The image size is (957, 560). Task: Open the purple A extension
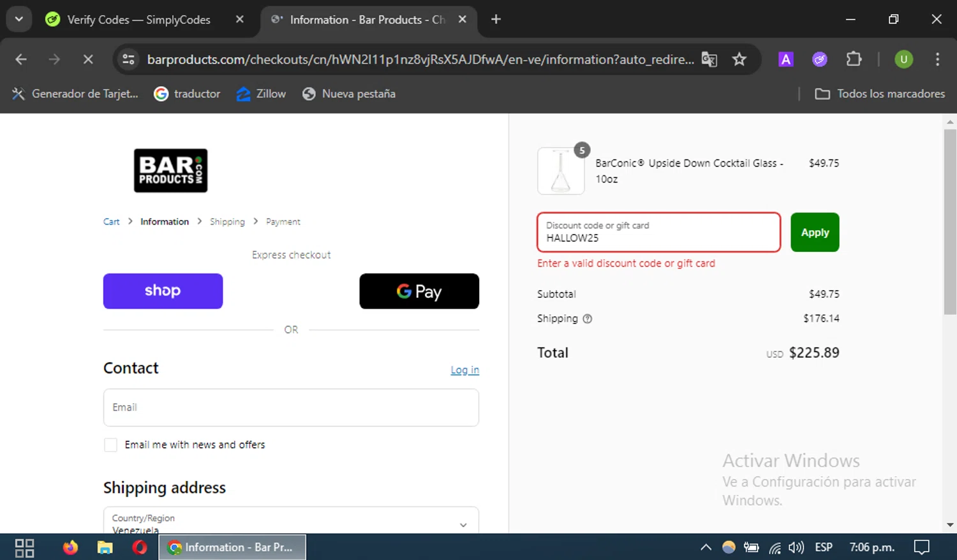[x=786, y=59]
